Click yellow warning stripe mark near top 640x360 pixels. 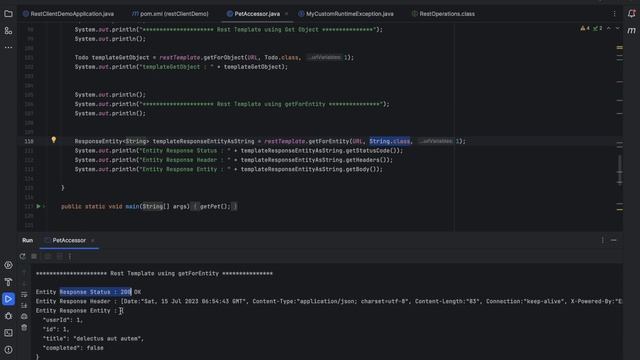tap(620, 47)
